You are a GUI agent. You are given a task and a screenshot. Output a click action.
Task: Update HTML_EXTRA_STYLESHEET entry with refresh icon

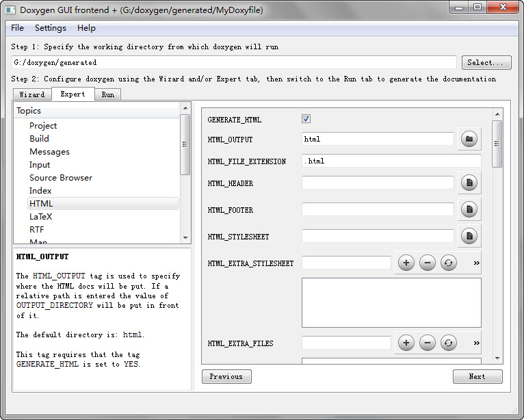449,263
